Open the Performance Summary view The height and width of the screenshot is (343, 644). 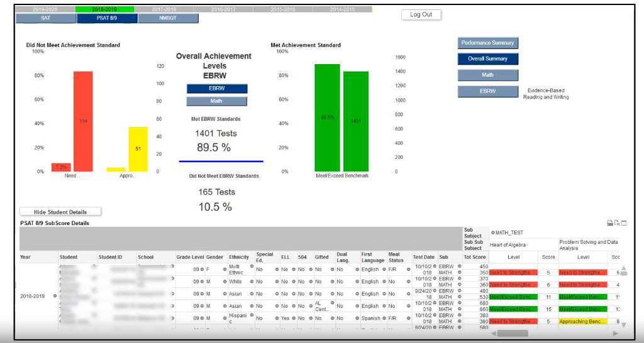487,43
